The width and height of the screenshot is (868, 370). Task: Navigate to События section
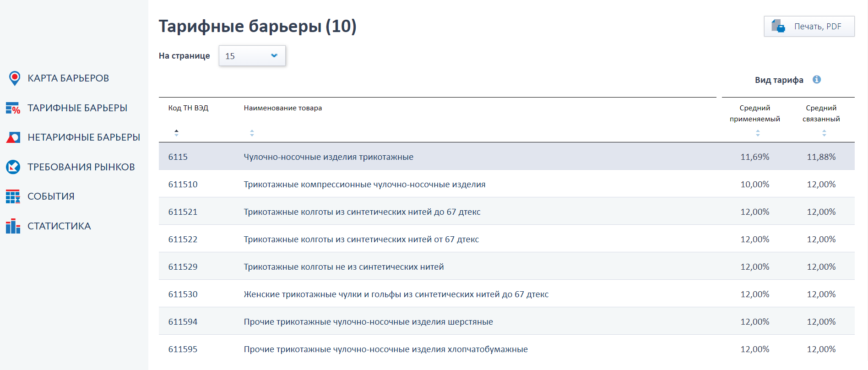pyautogui.click(x=51, y=196)
